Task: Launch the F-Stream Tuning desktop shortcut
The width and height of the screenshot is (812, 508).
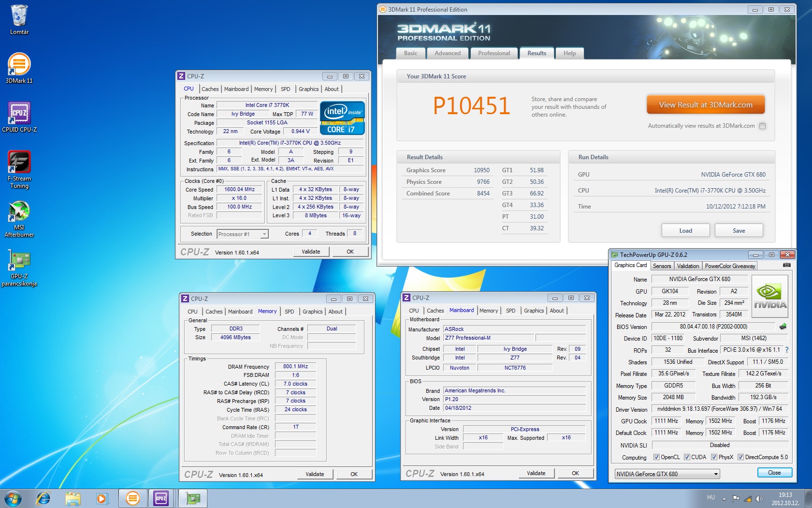Action: click(19, 169)
